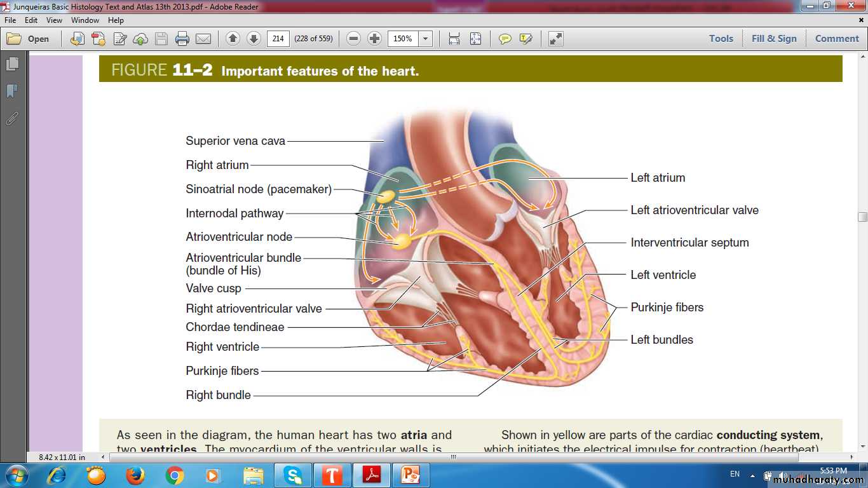Toggle the bookmarks panel in sidebar

pyautogui.click(x=12, y=91)
